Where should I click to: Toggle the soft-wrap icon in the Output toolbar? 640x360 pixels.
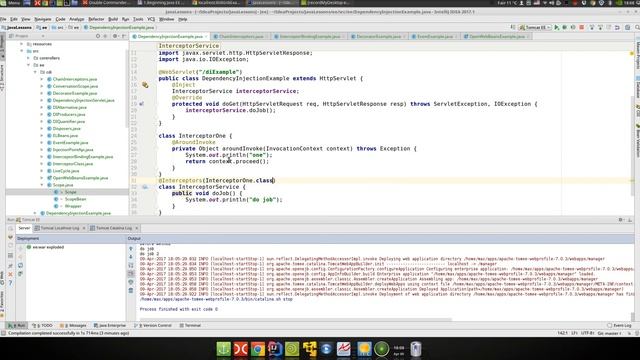coord(131,265)
